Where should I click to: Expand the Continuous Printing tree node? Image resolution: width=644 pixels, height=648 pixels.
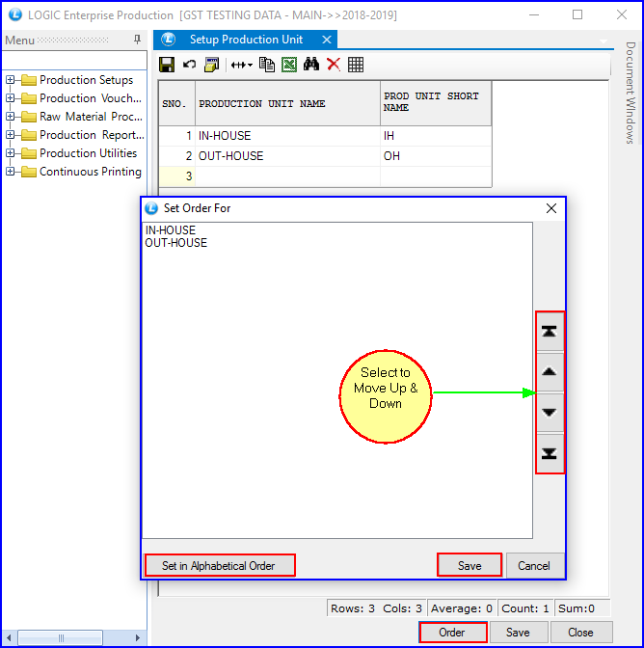coord(11,171)
